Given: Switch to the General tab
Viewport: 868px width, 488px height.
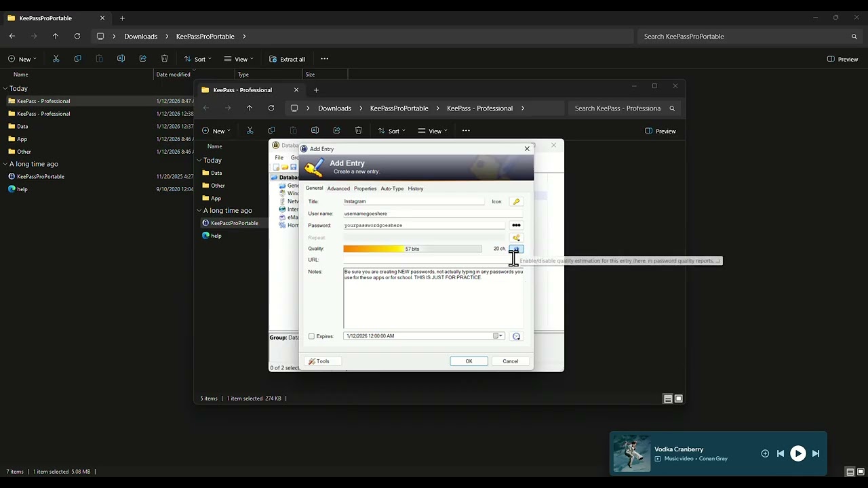Looking at the screenshot, I should point(314,188).
